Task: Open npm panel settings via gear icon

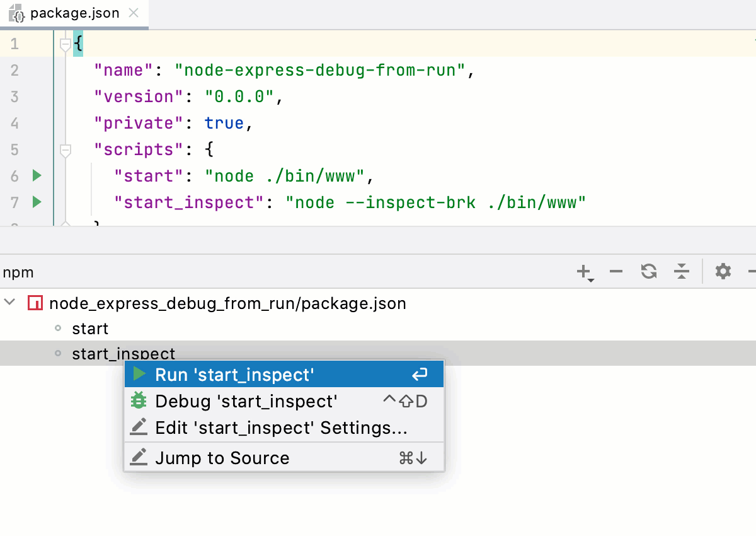Action: point(723,272)
